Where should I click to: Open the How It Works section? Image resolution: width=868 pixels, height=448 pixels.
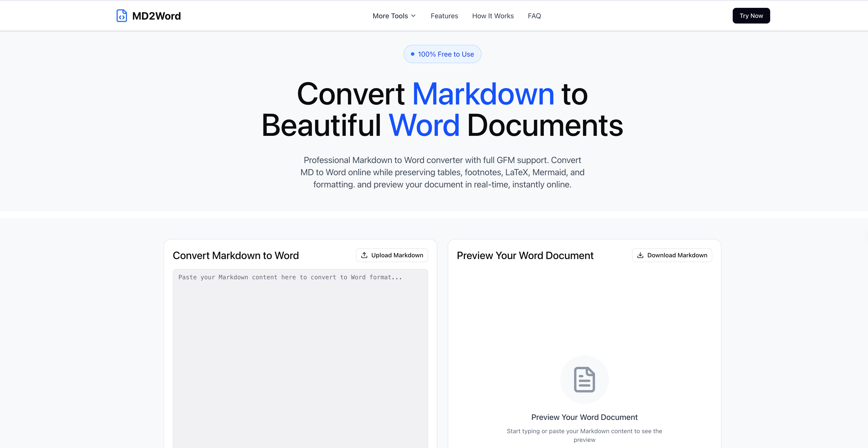(x=493, y=15)
